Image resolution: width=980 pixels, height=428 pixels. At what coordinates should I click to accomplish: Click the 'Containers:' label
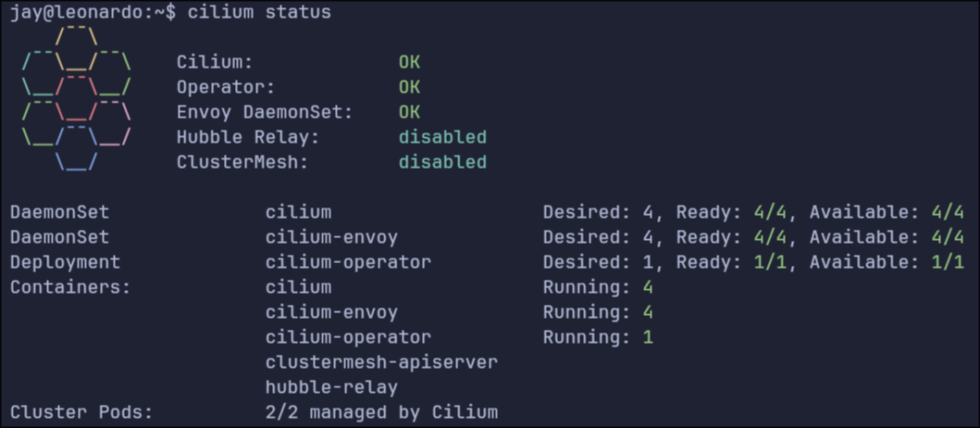click(x=70, y=287)
